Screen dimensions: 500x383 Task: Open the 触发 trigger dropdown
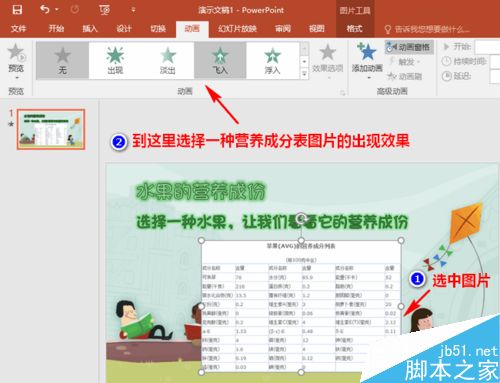(404, 62)
